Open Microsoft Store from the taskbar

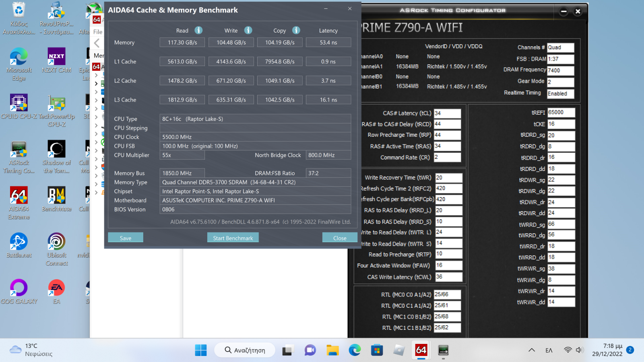tap(377, 350)
